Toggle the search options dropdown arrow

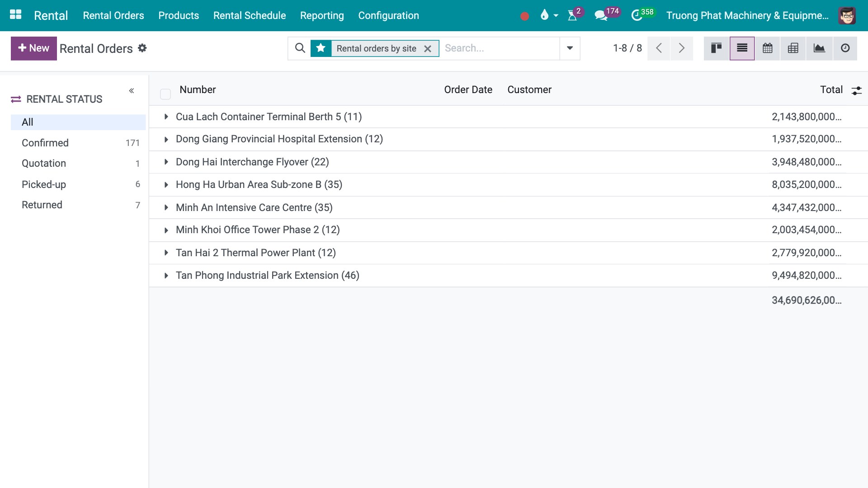[570, 48]
